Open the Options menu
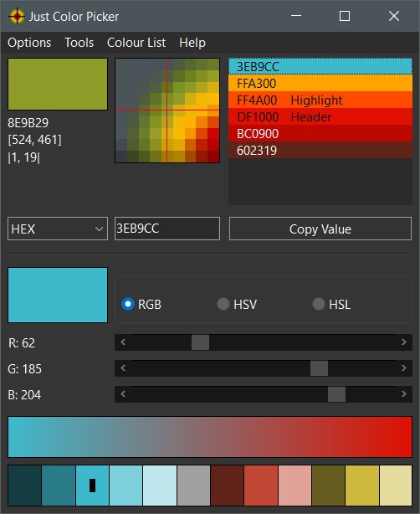 pos(29,43)
